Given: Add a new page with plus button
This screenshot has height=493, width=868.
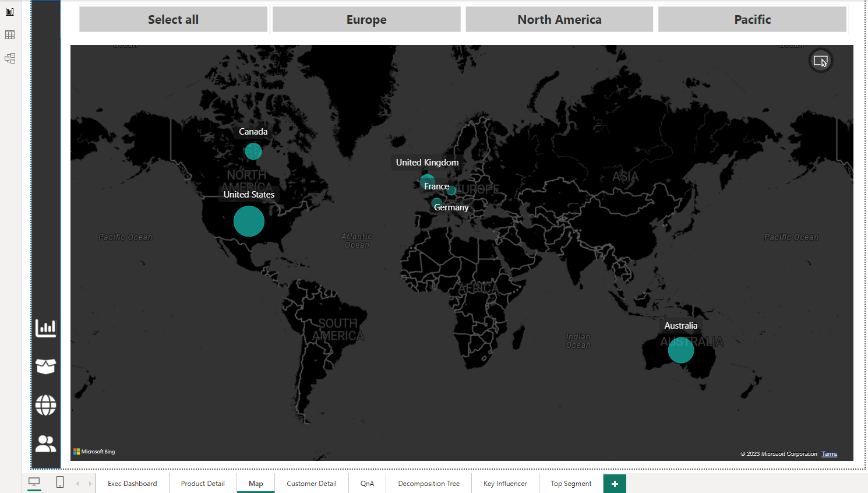Looking at the screenshot, I should pyautogui.click(x=615, y=484).
